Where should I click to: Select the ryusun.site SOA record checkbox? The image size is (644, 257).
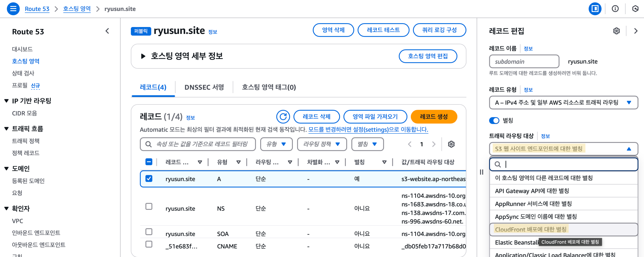point(149,232)
